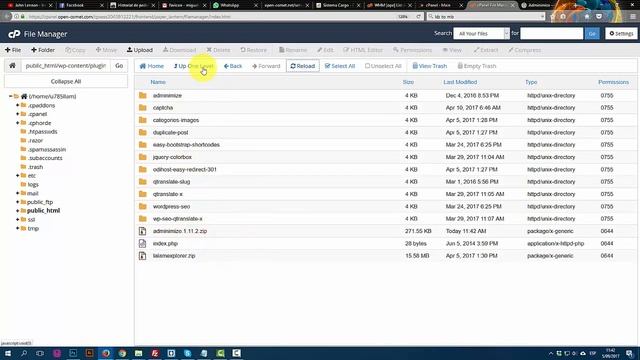Click the adminimize folder icon

(142, 96)
